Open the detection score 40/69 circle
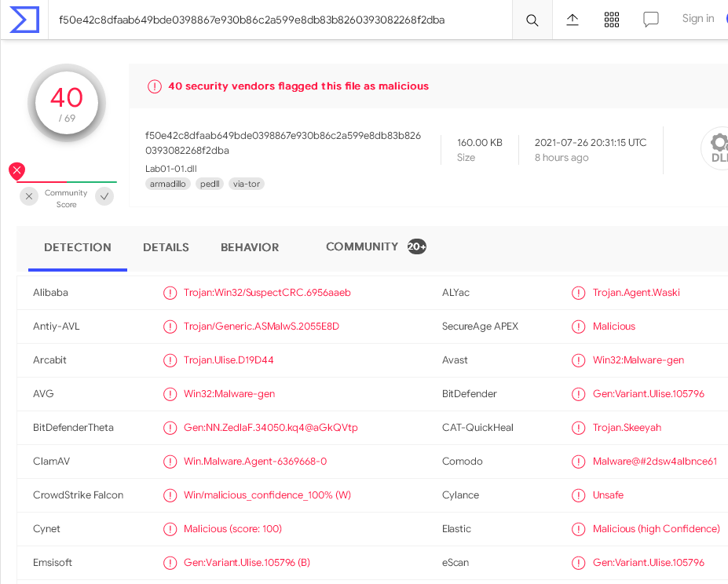The width and height of the screenshot is (728, 584). click(67, 103)
